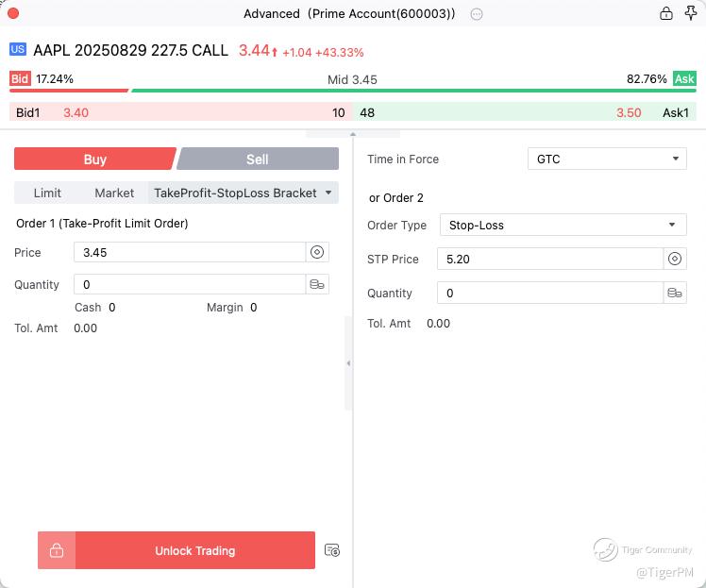The image size is (706, 588).
Task: Select the Buy side
Action: (x=94, y=159)
